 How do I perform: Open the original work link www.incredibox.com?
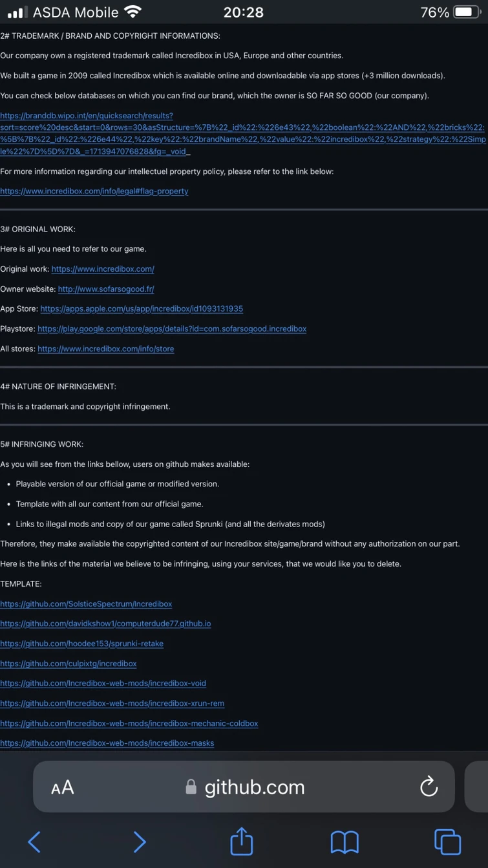(x=102, y=268)
